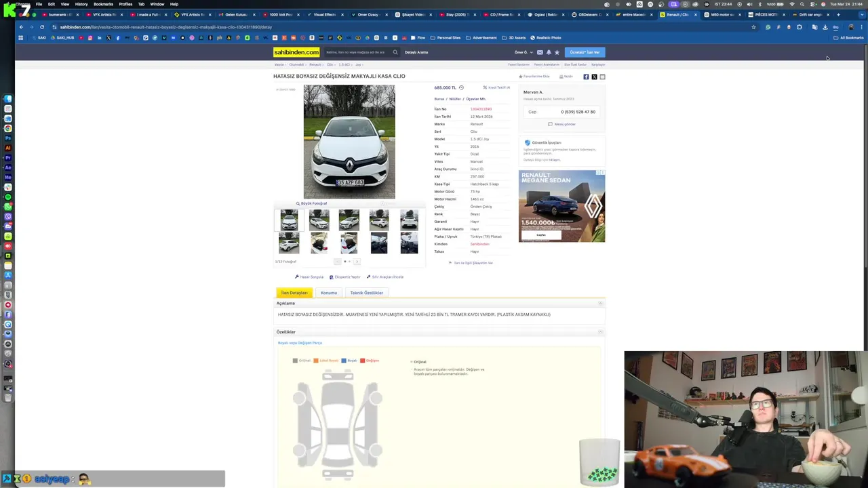Select first photo thumbnail of car front

coord(289,220)
